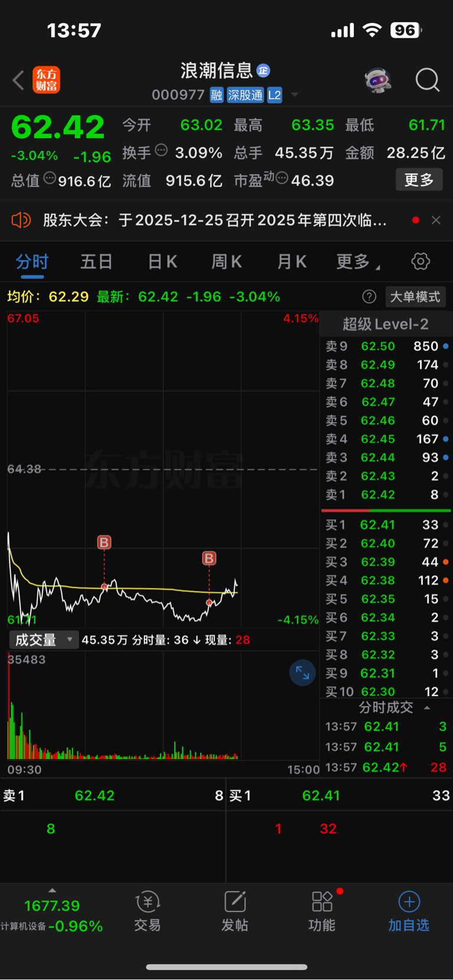The height and width of the screenshot is (980, 453).
Task: Tap the question mark help icon
Action: pyautogui.click(x=369, y=296)
